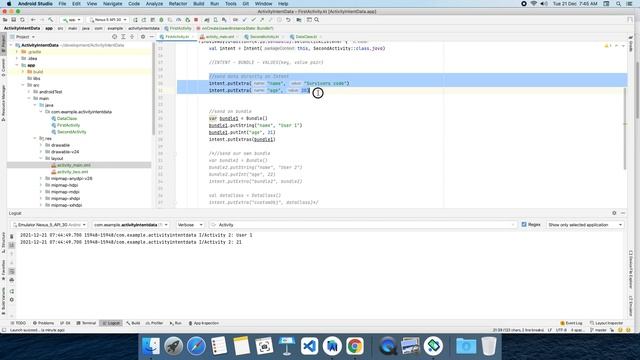
Task: Click the editor vertical scrollbar
Action: coord(625,129)
